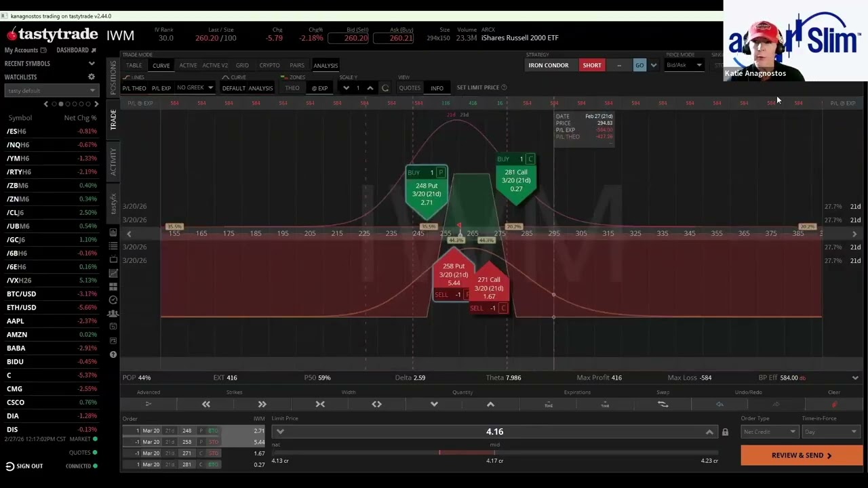Shift strikes left with double-left arrows

[205, 404]
